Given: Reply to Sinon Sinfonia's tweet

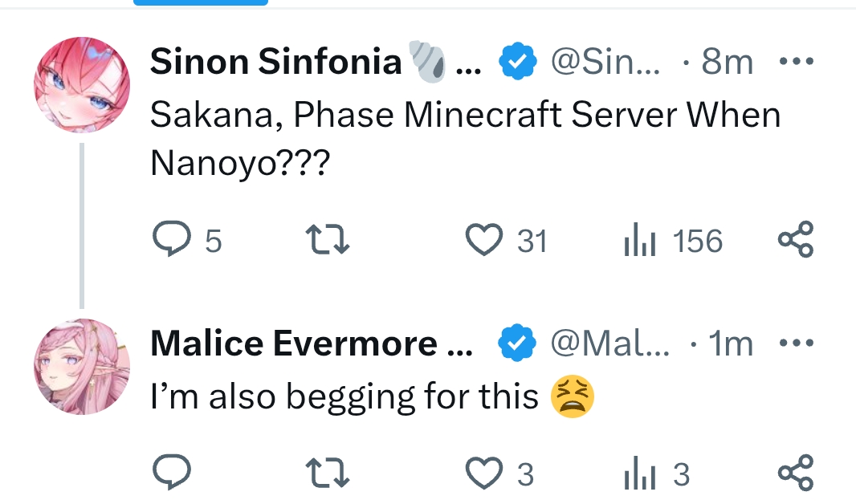Looking at the screenshot, I should pyautogui.click(x=169, y=241).
